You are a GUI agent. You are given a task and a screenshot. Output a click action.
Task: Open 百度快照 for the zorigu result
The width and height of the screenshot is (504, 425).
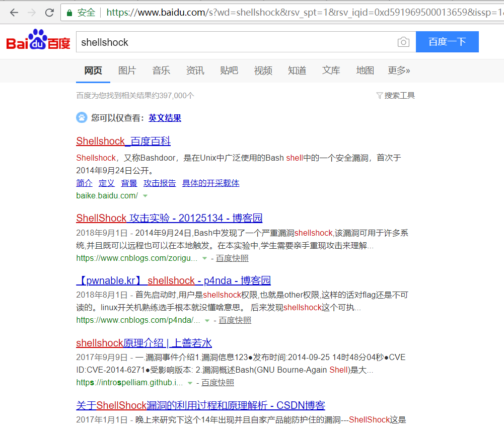232,258
